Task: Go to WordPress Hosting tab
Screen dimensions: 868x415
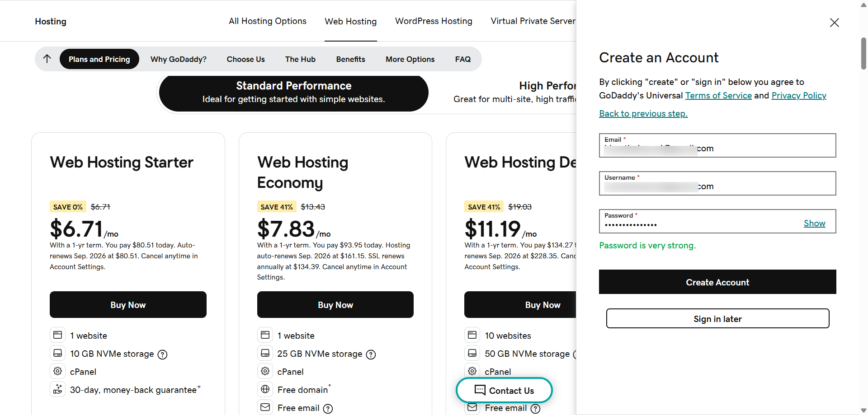Action: click(434, 21)
